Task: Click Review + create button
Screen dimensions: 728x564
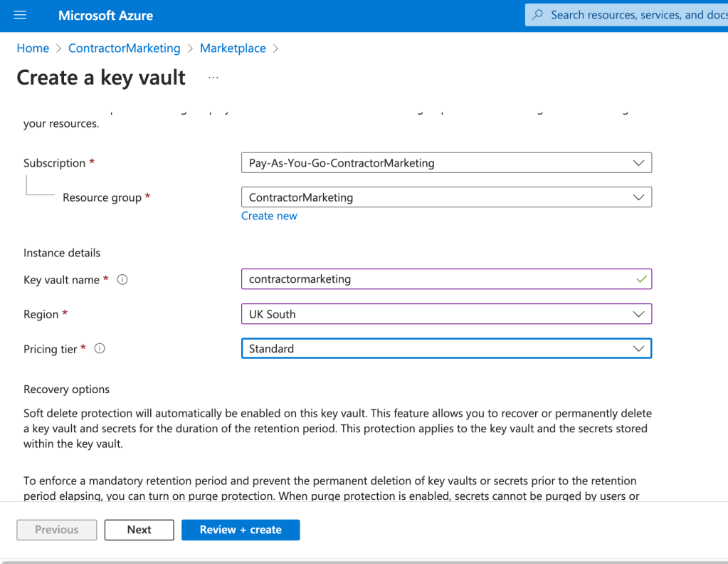Action: point(241,530)
